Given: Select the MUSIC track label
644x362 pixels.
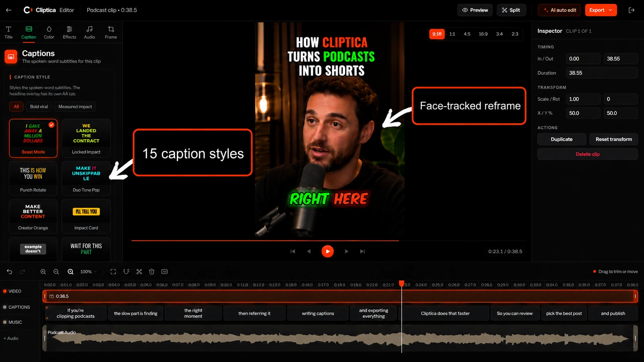Looking at the screenshot, I should pyautogui.click(x=13, y=322).
